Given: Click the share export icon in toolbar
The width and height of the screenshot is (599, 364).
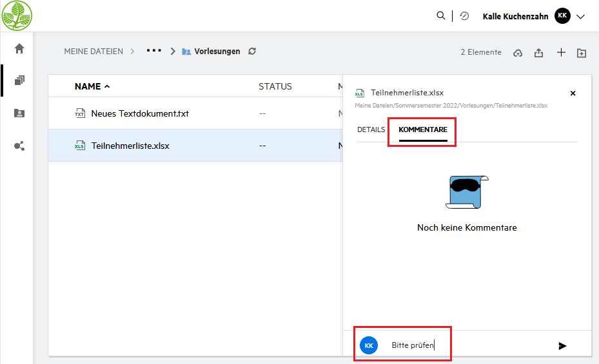Looking at the screenshot, I should pyautogui.click(x=538, y=53).
